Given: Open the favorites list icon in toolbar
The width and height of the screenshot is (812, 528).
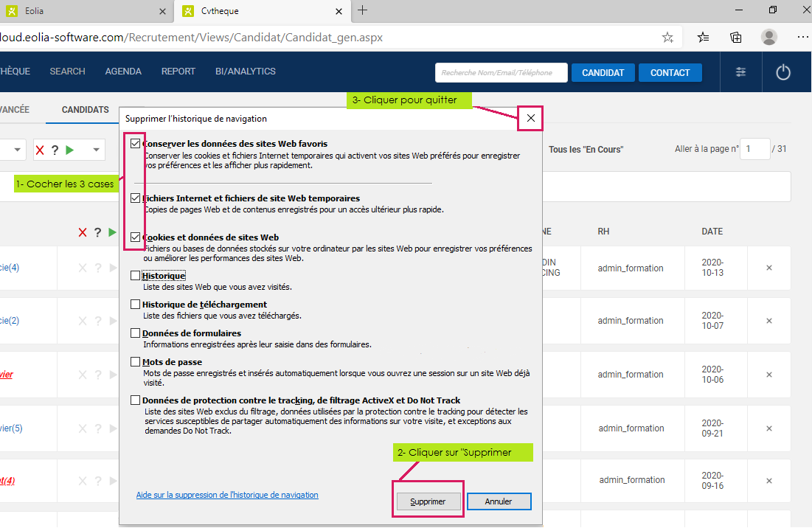Looking at the screenshot, I should coord(703,37).
